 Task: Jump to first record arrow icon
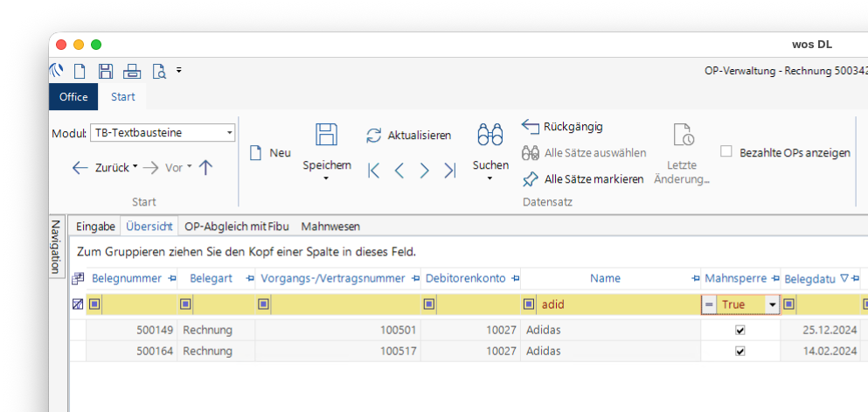pyautogui.click(x=374, y=171)
